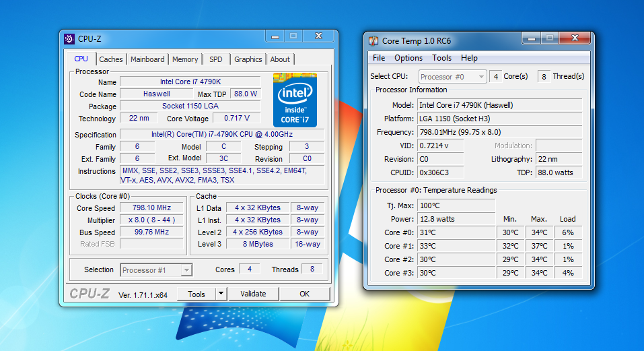Close the CPU-Z window
This screenshot has width=644, height=351.
(x=318, y=36)
